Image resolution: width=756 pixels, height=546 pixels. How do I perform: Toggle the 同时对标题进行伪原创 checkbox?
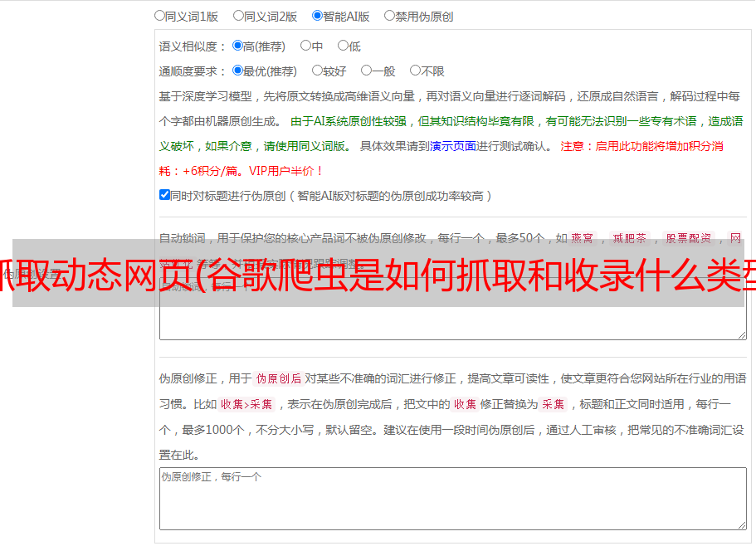coord(164,195)
